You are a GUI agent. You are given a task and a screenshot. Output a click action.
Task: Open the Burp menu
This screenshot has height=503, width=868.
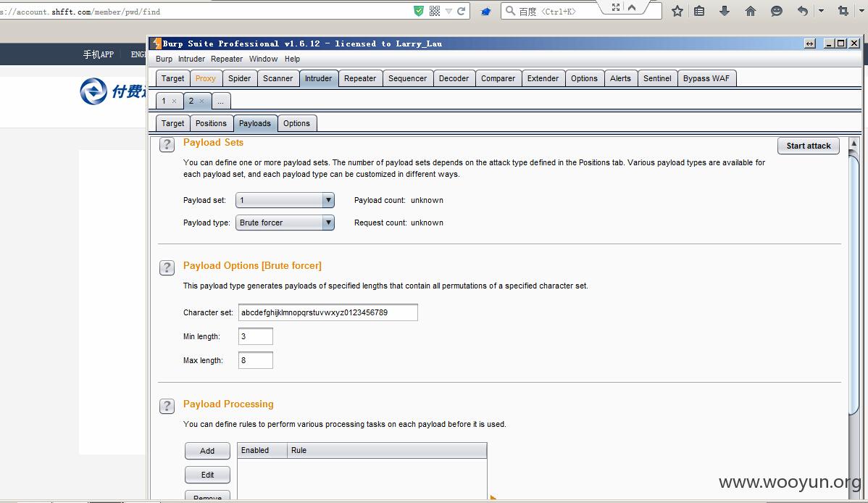(164, 59)
